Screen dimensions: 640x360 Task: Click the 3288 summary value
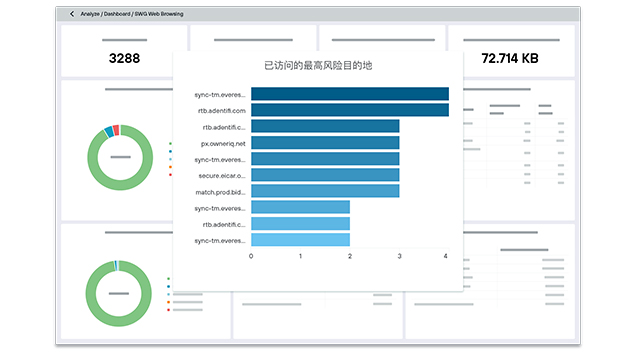[x=124, y=58]
